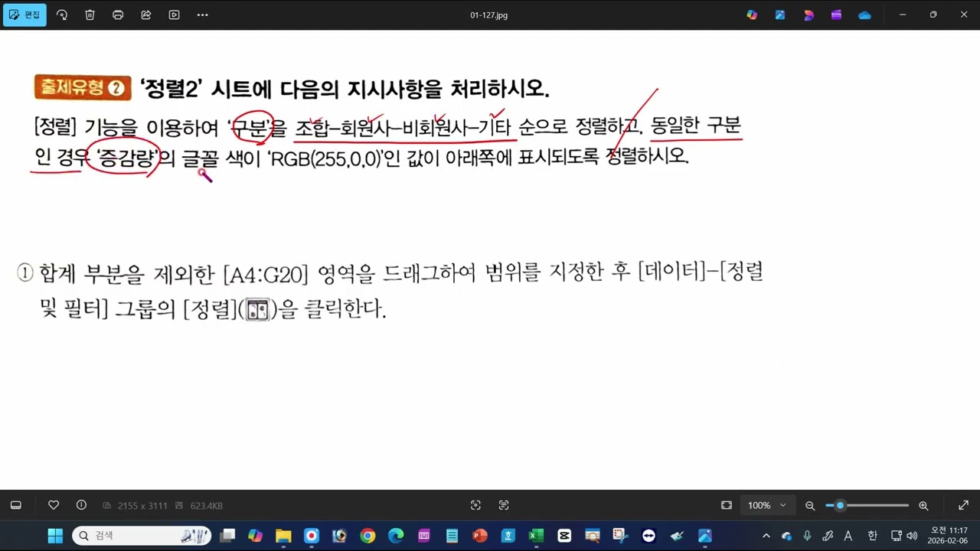This screenshot has height=551, width=980.
Task: Open CapCut from the taskbar
Action: (564, 536)
